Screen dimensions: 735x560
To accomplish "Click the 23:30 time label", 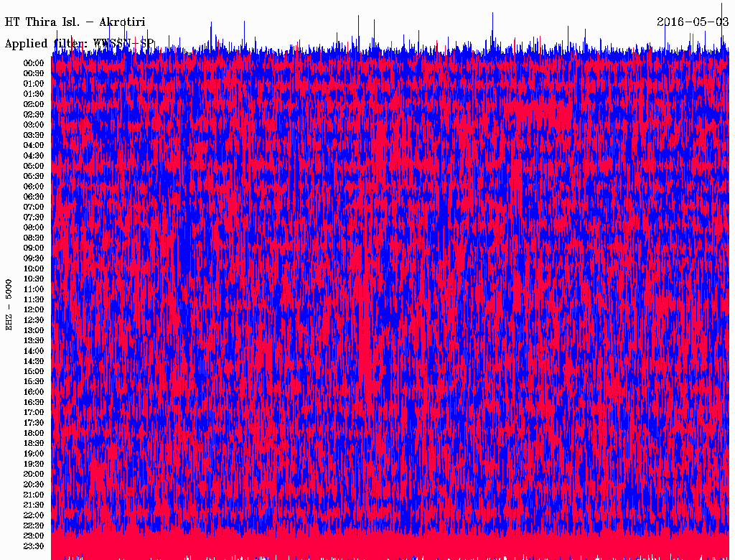I will tap(34, 546).
